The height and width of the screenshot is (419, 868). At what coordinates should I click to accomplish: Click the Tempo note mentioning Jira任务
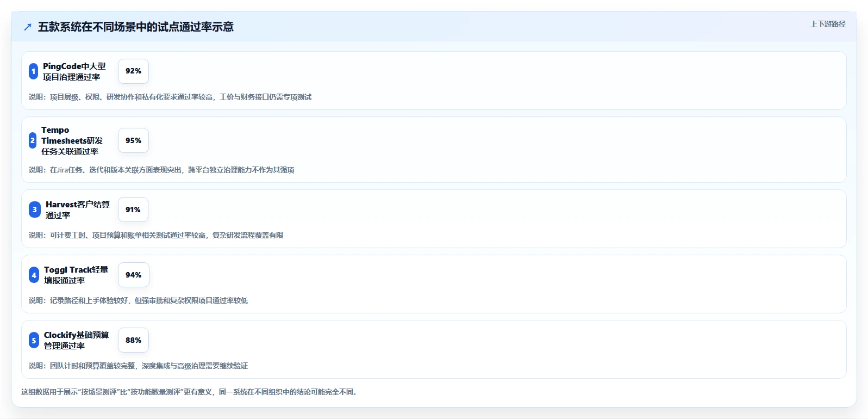161,170
